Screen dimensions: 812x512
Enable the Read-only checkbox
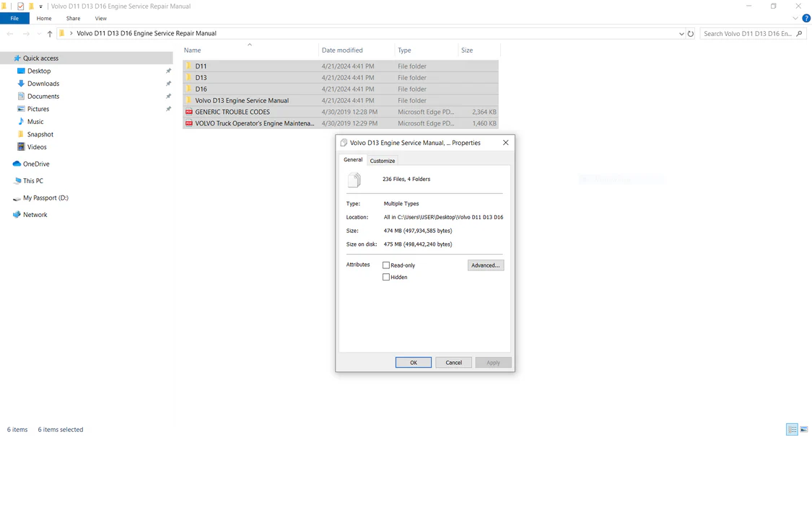(386, 265)
